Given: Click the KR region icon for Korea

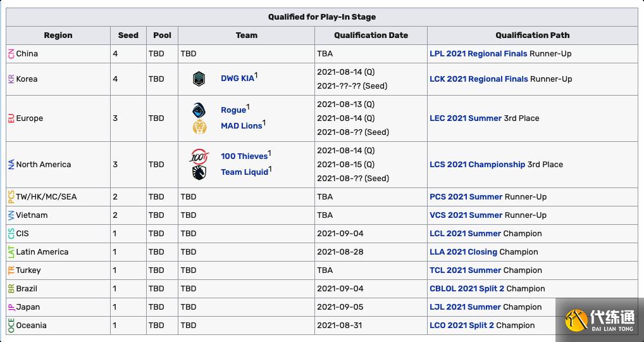Looking at the screenshot, I should coord(11,79).
